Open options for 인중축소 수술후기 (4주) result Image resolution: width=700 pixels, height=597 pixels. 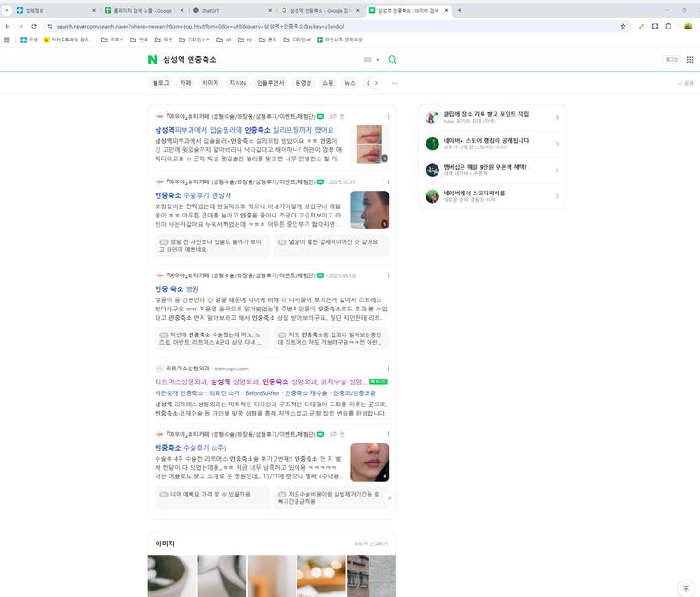click(x=388, y=434)
